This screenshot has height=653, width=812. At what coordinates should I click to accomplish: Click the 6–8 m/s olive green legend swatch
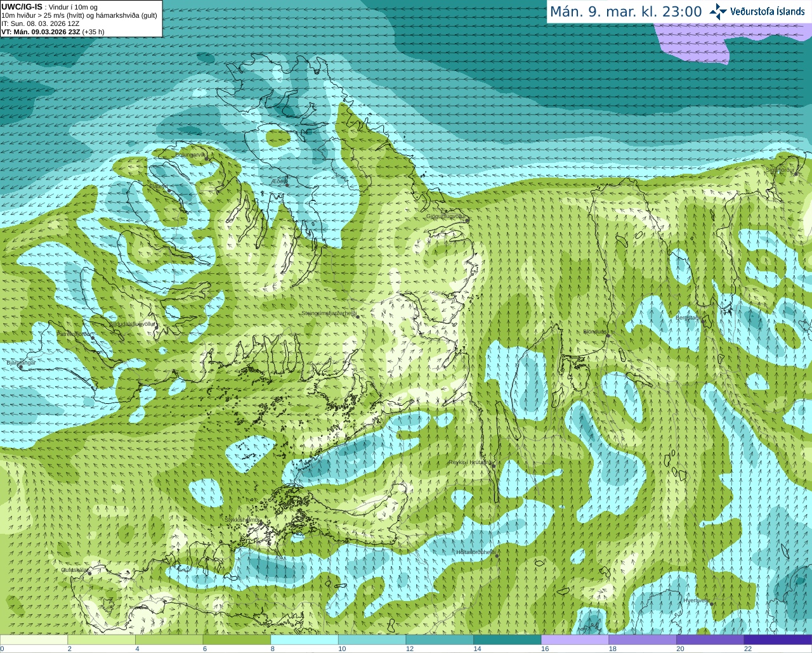[x=237, y=640]
